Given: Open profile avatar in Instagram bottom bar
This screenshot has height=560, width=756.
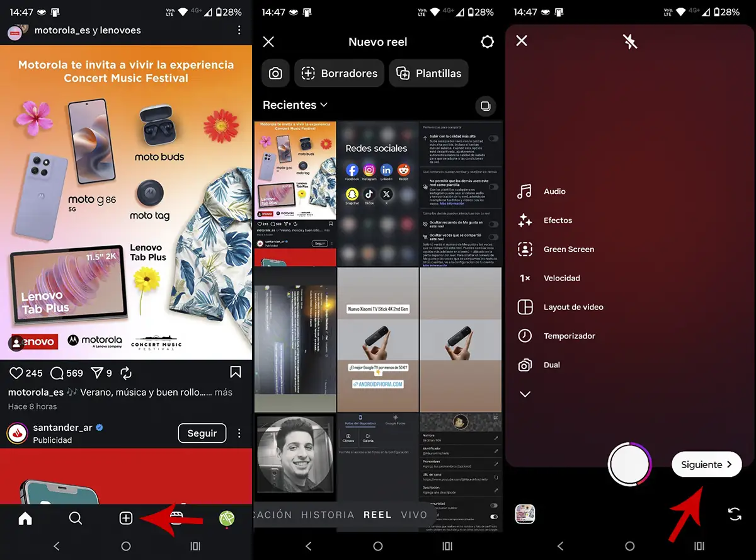Looking at the screenshot, I should pos(227,518).
